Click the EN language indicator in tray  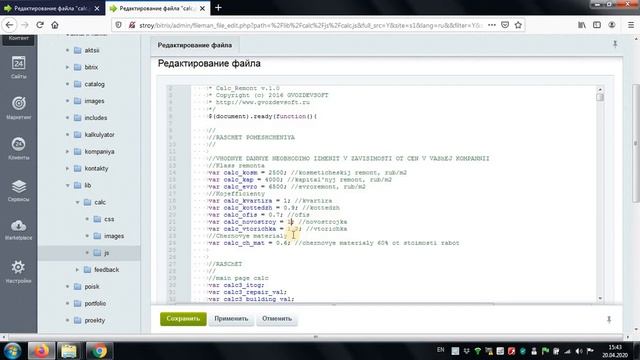(440, 350)
